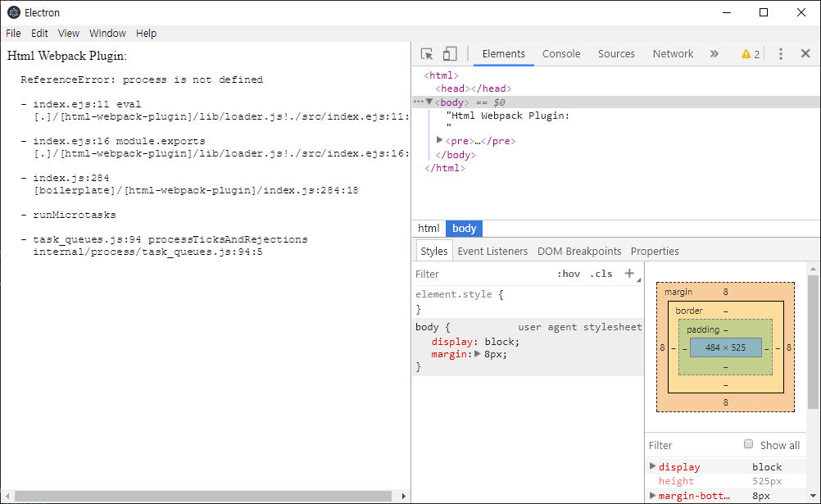This screenshot has height=504, width=821.
Task: Open the warnings count indicator
Action: tap(751, 54)
